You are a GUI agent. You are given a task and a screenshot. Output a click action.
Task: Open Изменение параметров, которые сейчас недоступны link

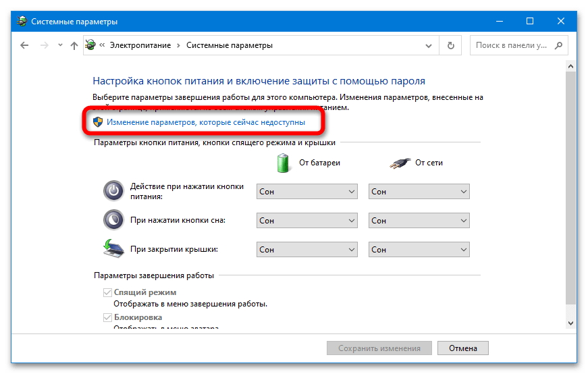[206, 122]
